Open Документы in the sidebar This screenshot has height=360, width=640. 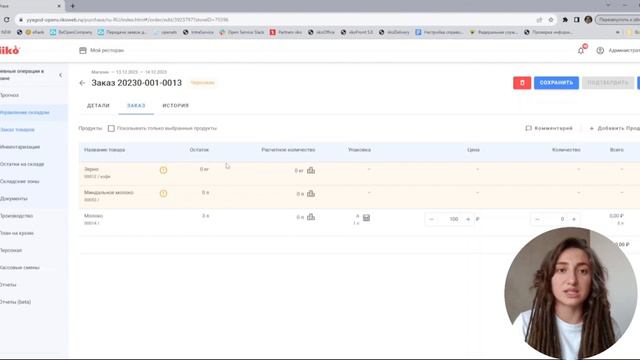click(14, 198)
